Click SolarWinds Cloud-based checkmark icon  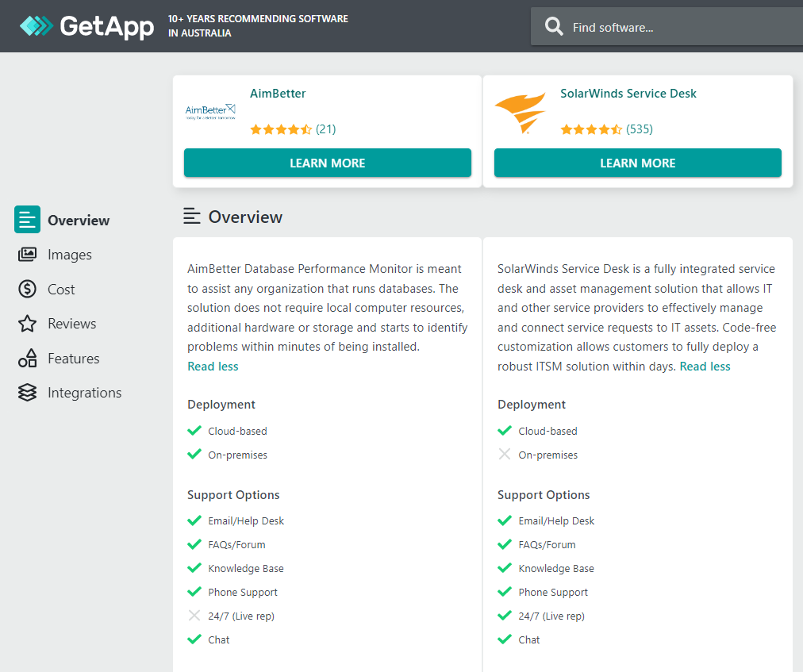[505, 431]
